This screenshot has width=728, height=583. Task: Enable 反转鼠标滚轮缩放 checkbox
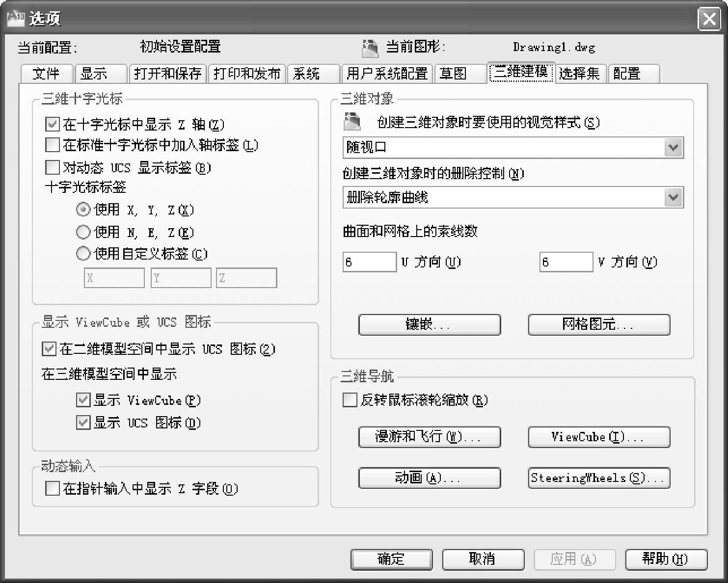click(350, 400)
